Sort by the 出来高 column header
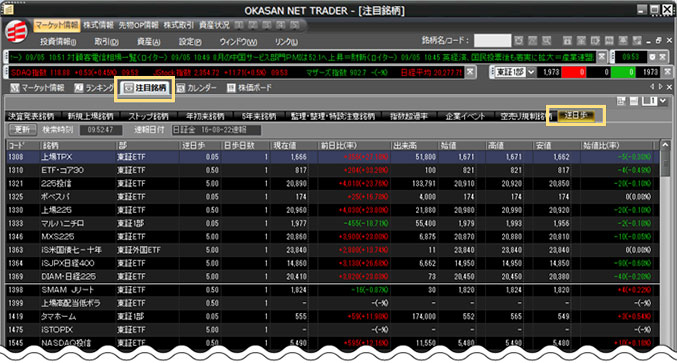The image size is (677, 363). (x=414, y=145)
